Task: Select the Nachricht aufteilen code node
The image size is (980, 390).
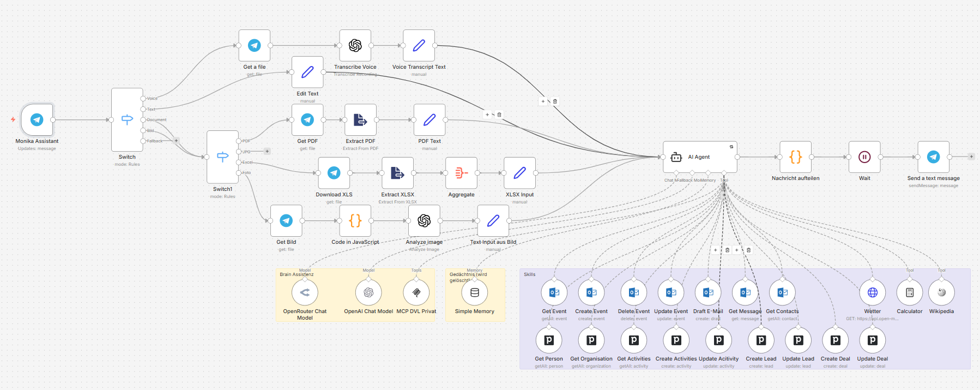Action: tap(795, 157)
